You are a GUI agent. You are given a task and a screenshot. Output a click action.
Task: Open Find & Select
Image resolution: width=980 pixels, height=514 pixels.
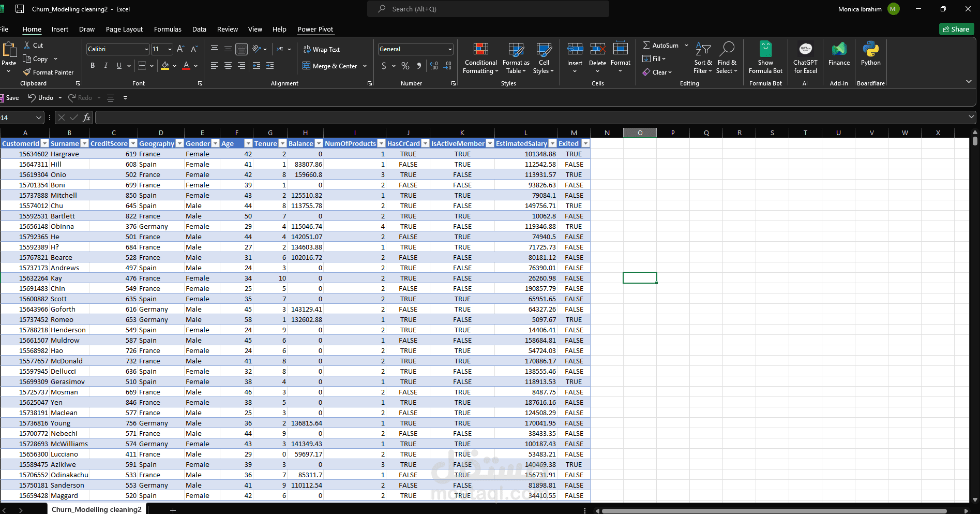(x=727, y=58)
